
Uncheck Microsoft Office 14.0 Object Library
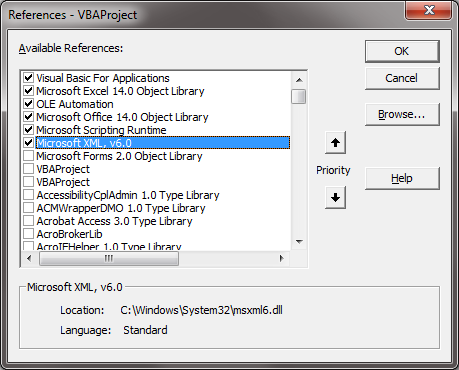pyautogui.click(x=28, y=117)
